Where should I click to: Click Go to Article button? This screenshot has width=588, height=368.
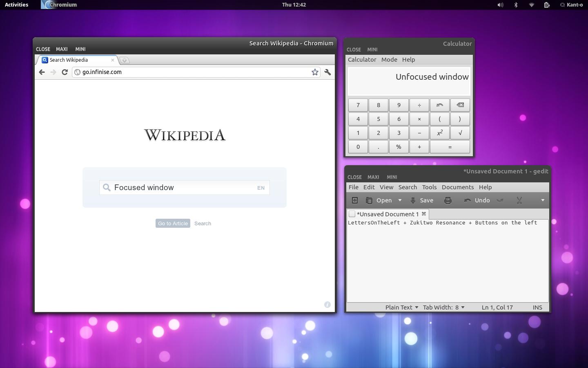point(173,223)
